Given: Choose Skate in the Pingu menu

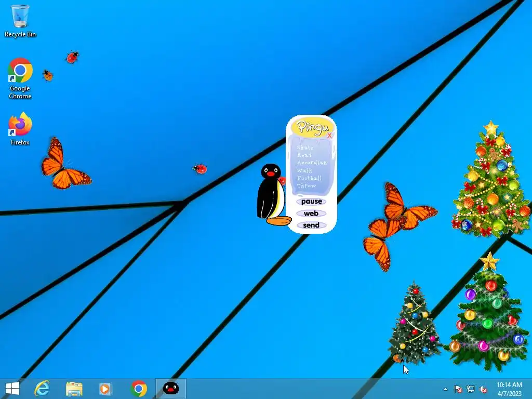Looking at the screenshot, I should tap(305, 148).
